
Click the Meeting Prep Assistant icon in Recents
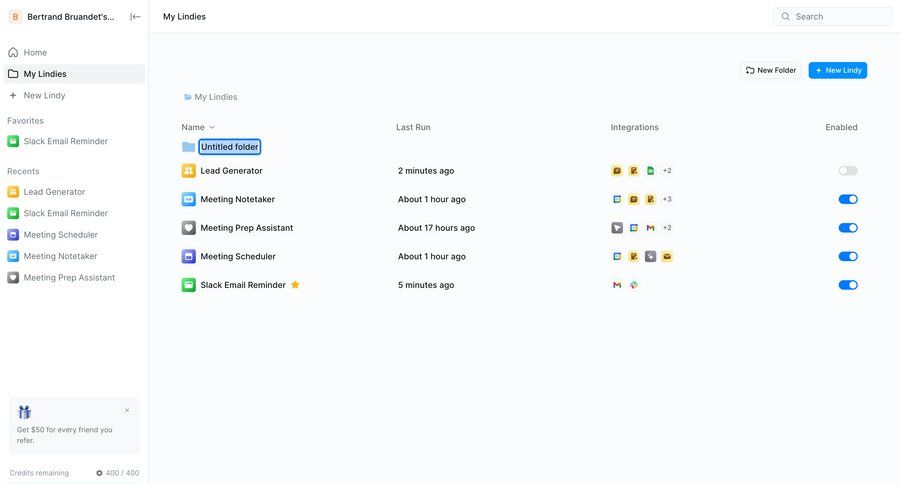point(13,278)
